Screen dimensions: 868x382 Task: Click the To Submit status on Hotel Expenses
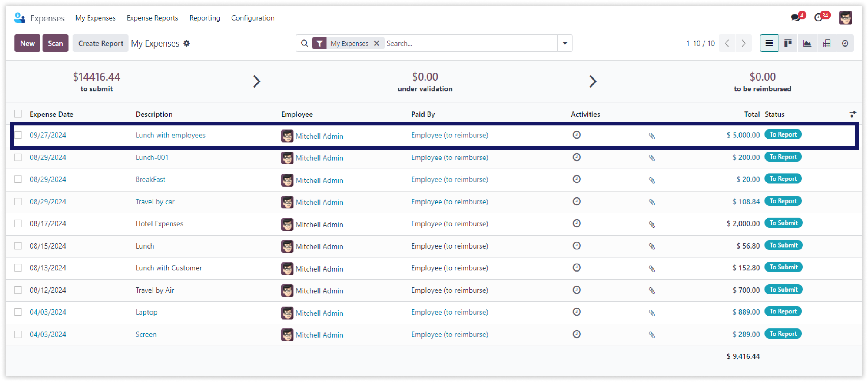[783, 223]
